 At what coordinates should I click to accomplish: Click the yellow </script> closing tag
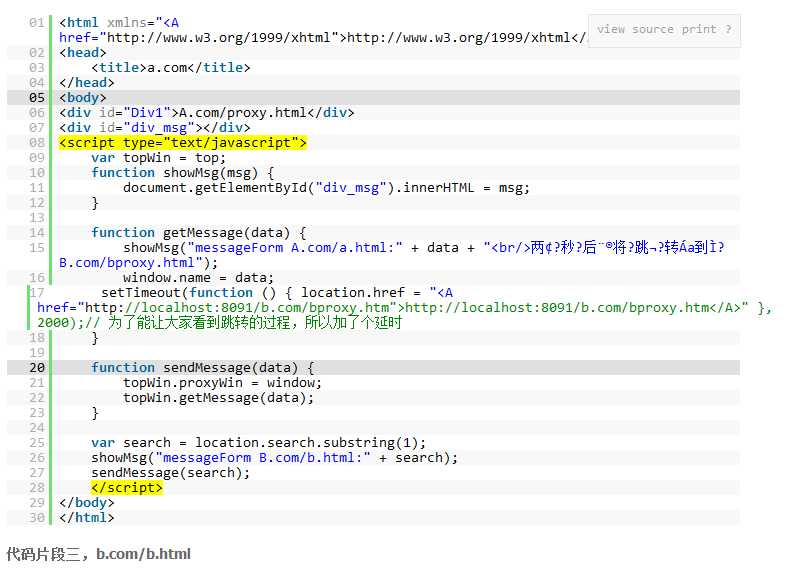coord(127,487)
